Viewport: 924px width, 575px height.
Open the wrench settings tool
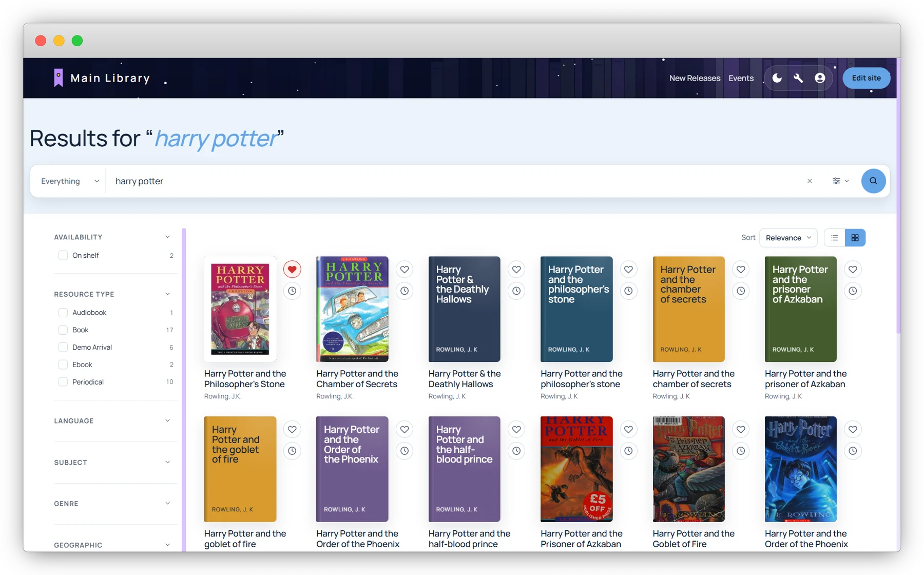click(x=798, y=78)
